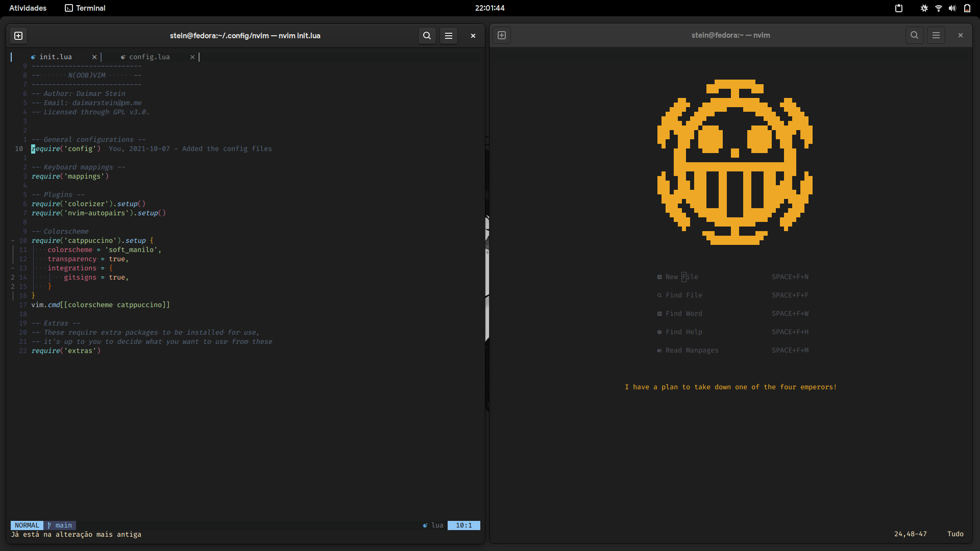This screenshot has width=980, height=551.
Task: Collapse fold at catppuccino setup line
Action: [x=13, y=241]
